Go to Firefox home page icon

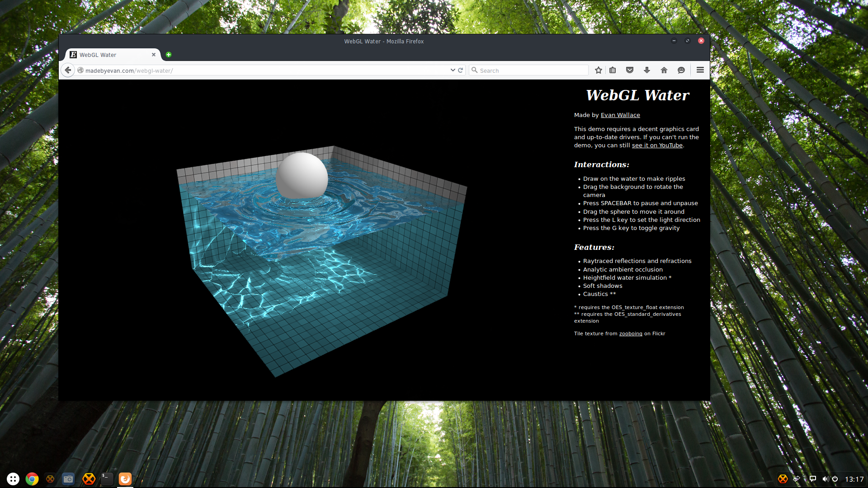664,70
